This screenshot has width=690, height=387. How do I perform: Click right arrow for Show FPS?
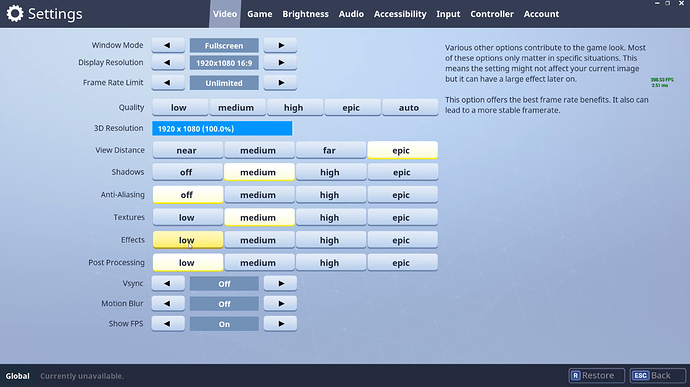tap(280, 324)
